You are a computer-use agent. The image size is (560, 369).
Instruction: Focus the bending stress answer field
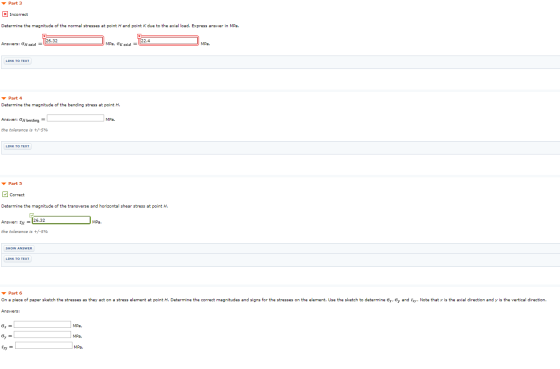[75, 118]
